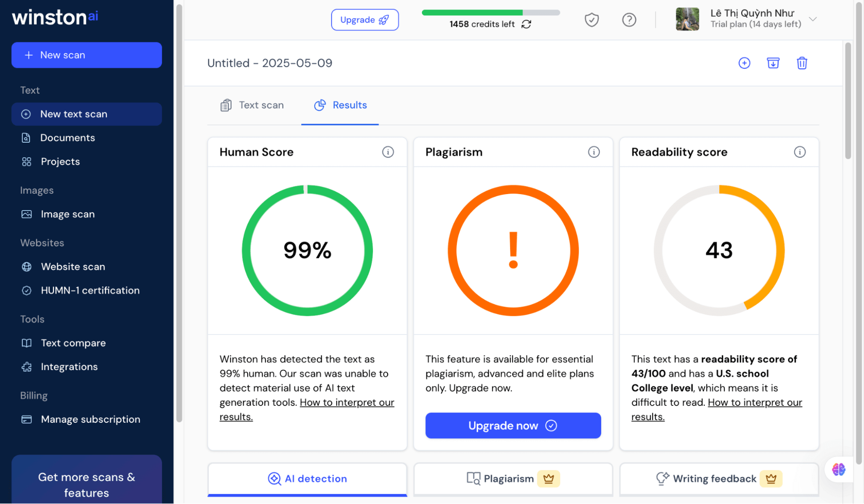Viewport: 864px width, 504px height.
Task: Click the Trial plan 14 days left text
Action: [756, 24]
